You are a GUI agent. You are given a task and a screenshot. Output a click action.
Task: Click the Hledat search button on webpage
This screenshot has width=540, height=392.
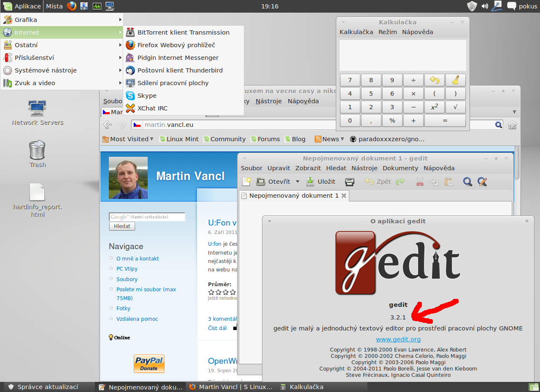coord(122,226)
